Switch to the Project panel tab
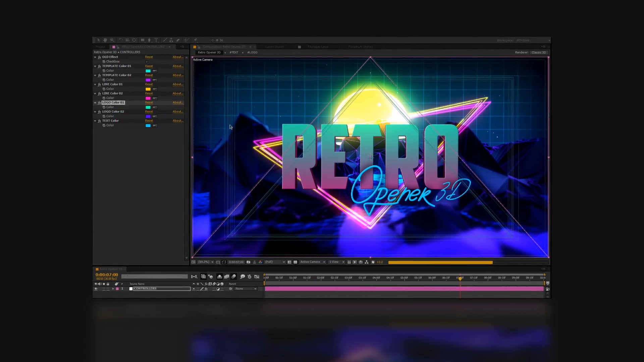This screenshot has width=644, height=362. coord(100,47)
